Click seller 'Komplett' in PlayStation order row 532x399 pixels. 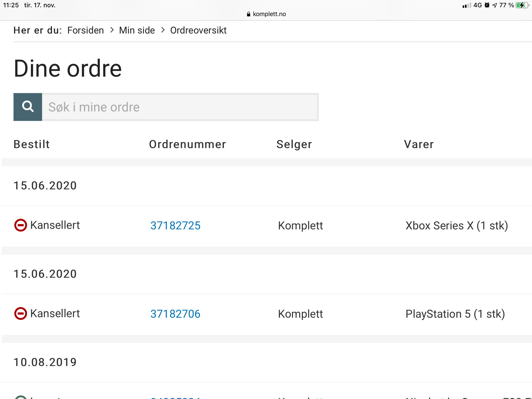pos(300,314)
